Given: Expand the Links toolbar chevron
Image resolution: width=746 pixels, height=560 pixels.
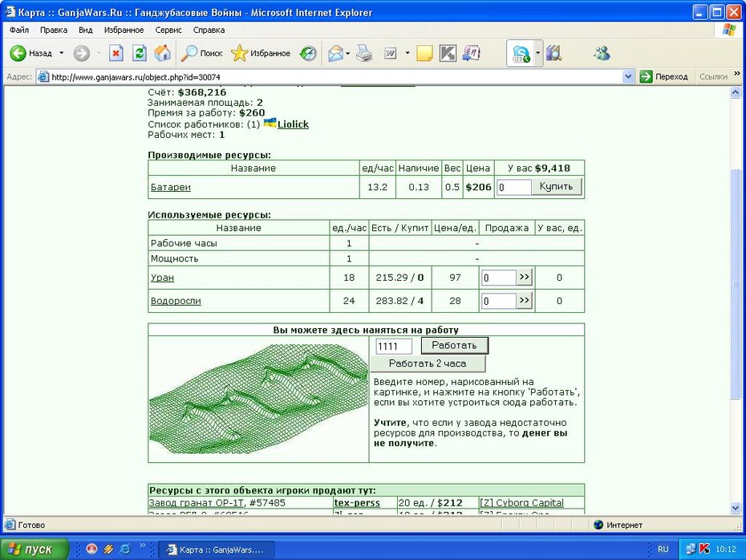Looking at the screenshot, I should 737,74.
